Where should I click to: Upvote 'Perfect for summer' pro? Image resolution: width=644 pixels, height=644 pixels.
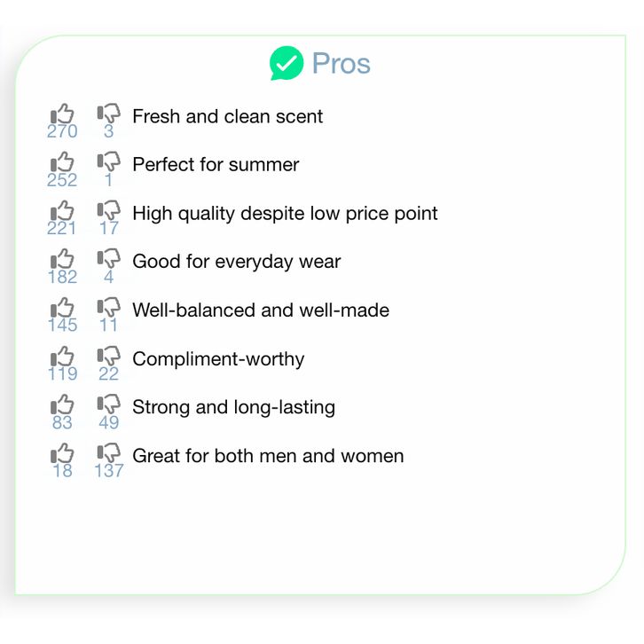pos(62,163)
